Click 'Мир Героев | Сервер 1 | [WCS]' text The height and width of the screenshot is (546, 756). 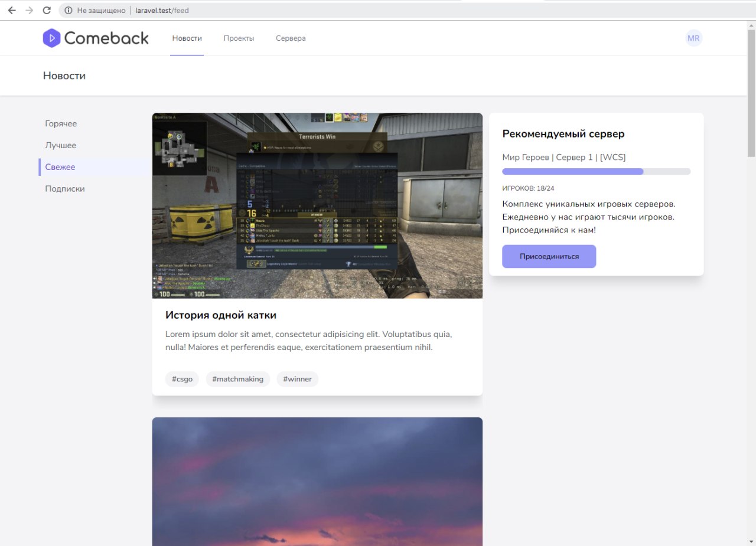coord(564,157)
